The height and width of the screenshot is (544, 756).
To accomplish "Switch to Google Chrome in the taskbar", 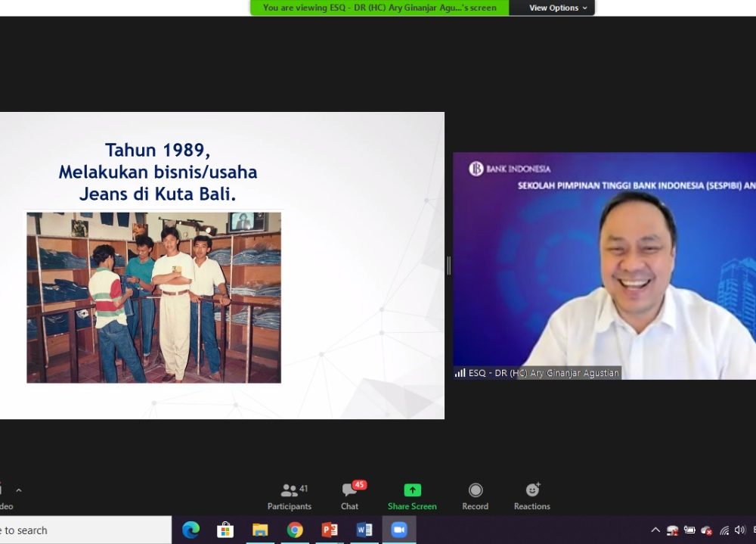I will [x=295, y=530].
